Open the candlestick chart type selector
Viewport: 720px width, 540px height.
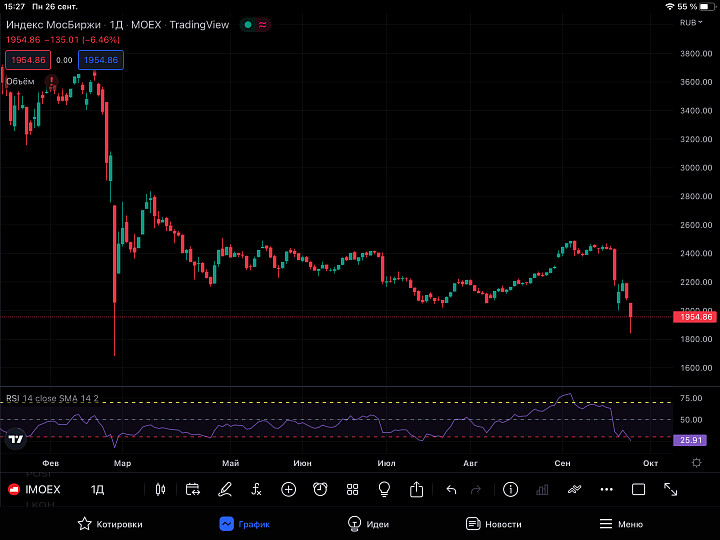(x=160, y=489)
